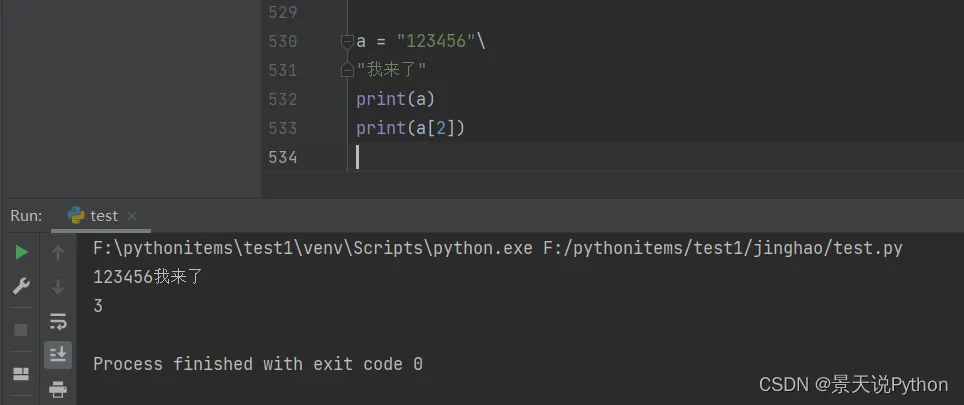This screenshot has width=964, height=405.
Task: Click the Python icon on test tab
Action: pos(76,215)
